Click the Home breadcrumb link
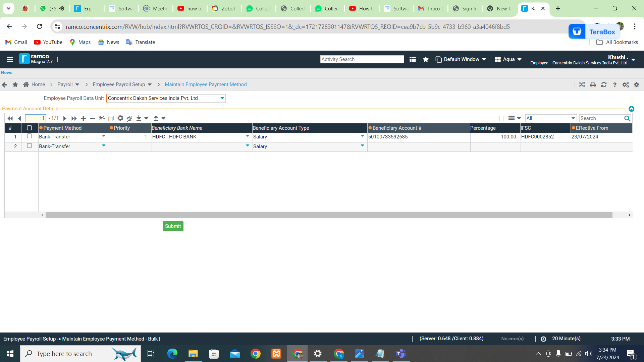The width and height of the screenshot is (644, 362). pyautogui.click(x=38, y=84)
